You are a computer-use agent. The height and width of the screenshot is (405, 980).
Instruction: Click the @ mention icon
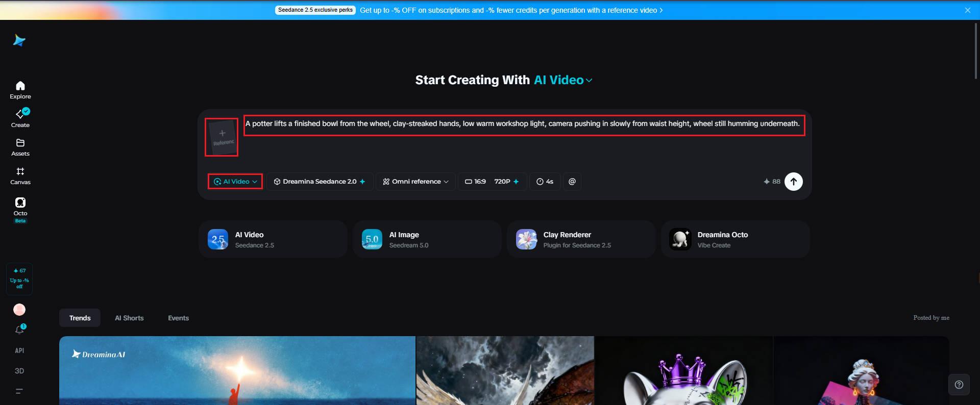point(572,182)
